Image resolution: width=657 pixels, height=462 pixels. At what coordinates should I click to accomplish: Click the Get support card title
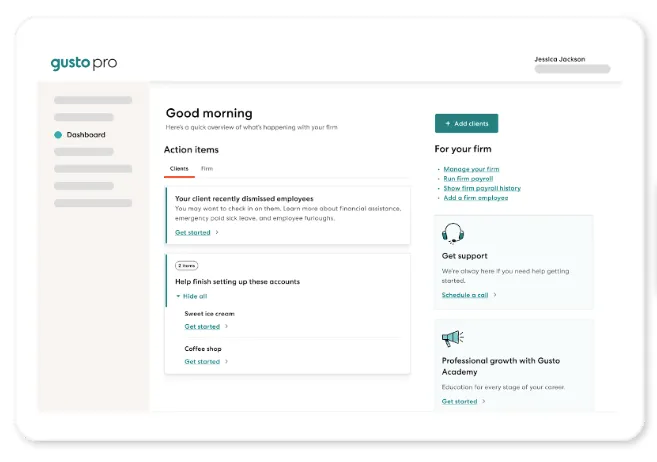click(x=464, y=256)
